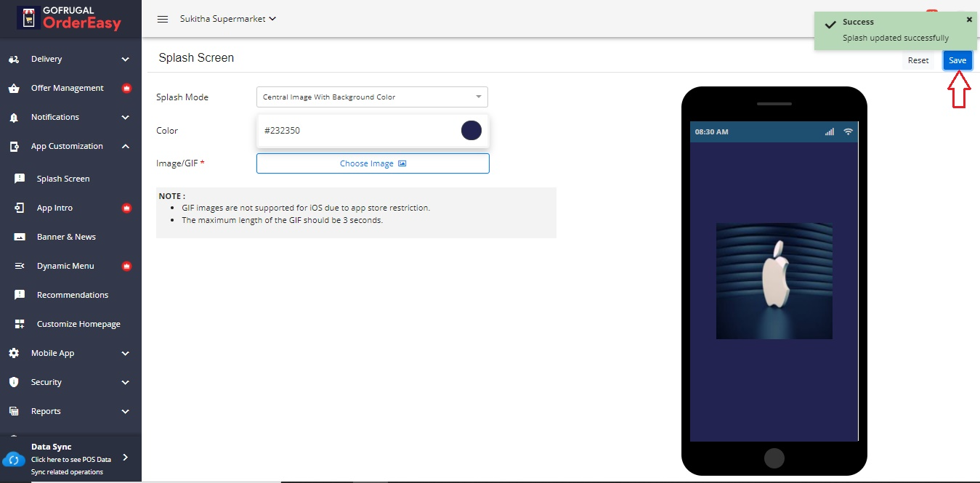
Task: Click the Reset button
Action: (918, 60)
